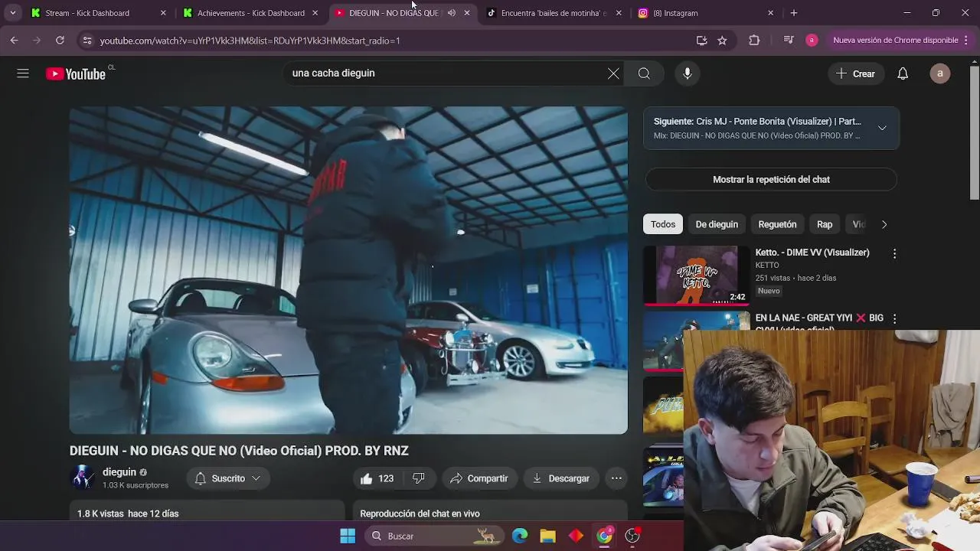Open Ketto. - DIME VV (Visualizer) title

[812, 253]
